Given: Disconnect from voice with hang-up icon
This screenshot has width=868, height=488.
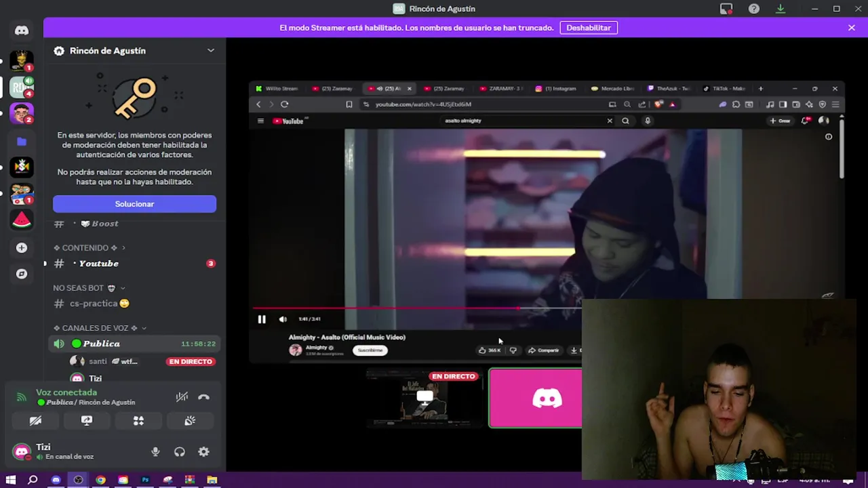Looking at the screenshot, I should (x=203, y=397).
